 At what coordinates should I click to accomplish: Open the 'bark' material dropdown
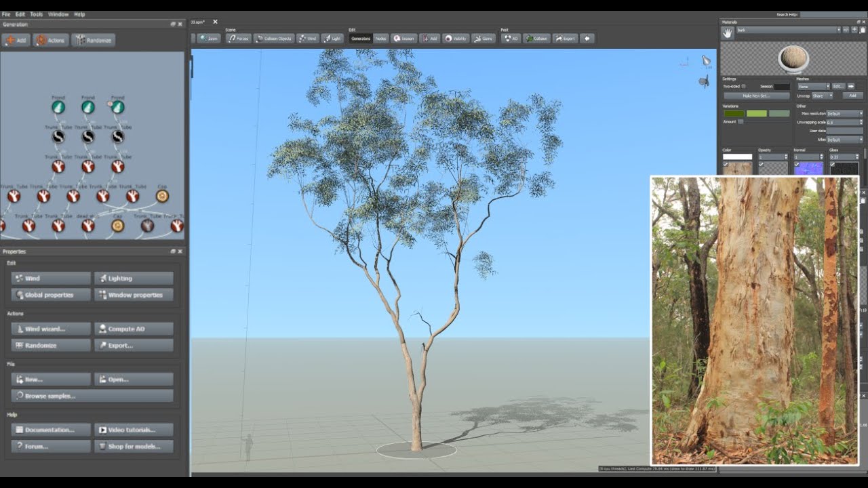[789, 30]
